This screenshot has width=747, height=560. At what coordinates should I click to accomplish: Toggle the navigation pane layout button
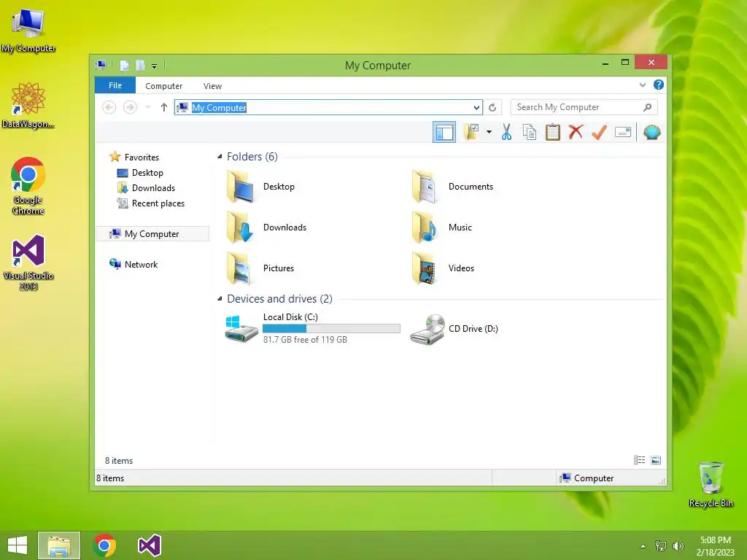pos(444,132)
